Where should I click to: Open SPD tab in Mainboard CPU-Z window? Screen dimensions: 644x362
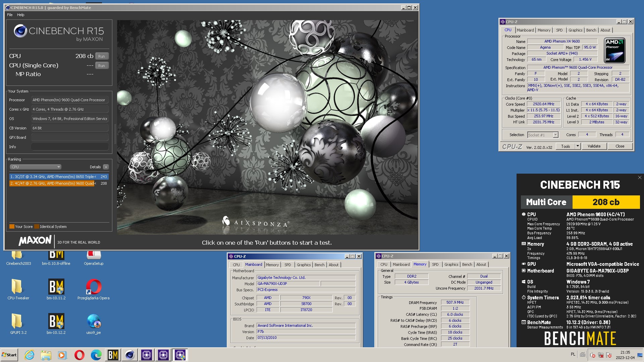[x=287, y=265]
